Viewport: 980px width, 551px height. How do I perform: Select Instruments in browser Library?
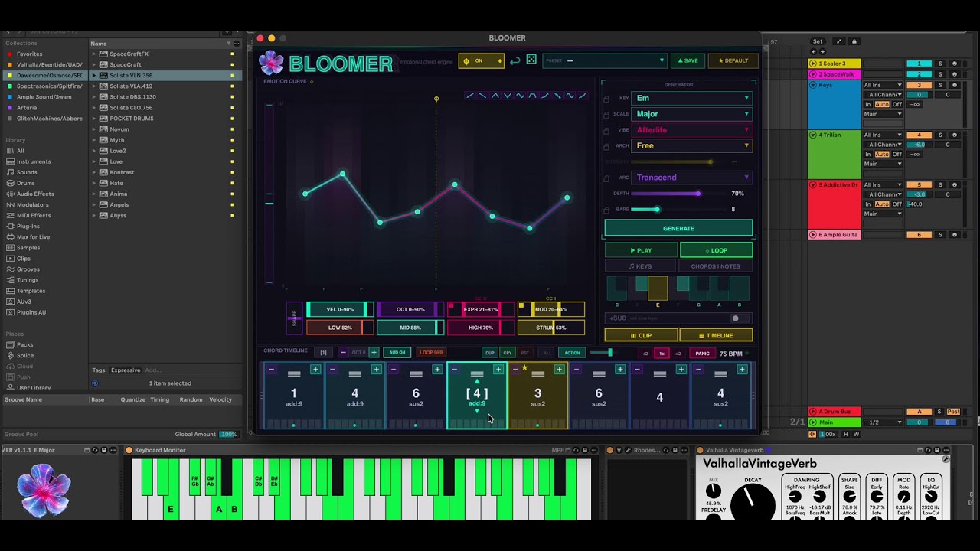coord(34,161)
